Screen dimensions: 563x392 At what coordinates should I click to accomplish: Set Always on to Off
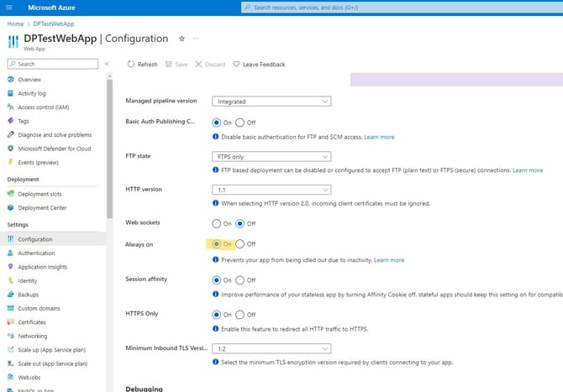pos(240,244)
